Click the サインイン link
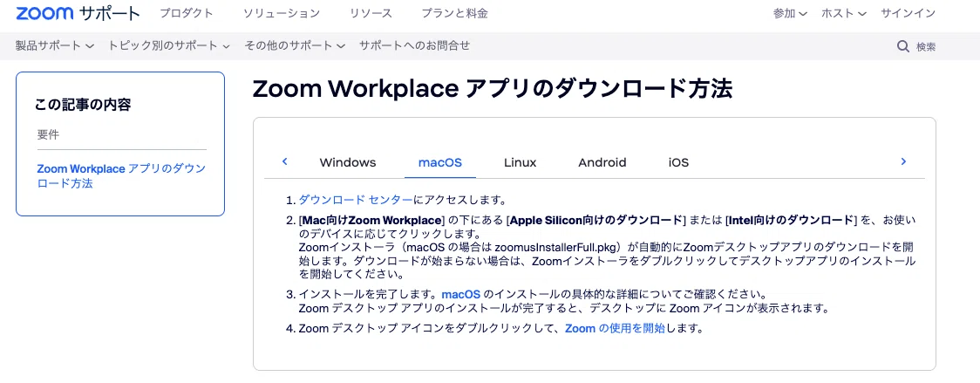 (x=909, y=14)
